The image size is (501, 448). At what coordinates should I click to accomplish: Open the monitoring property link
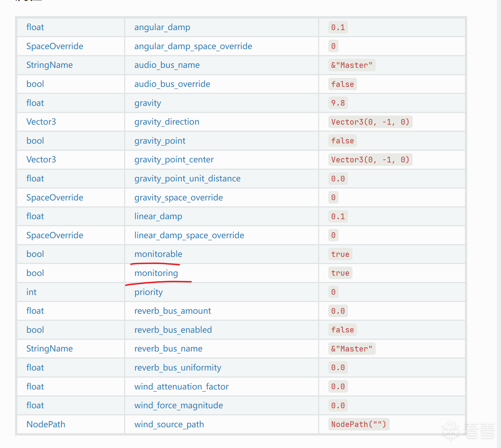[156, 273]
